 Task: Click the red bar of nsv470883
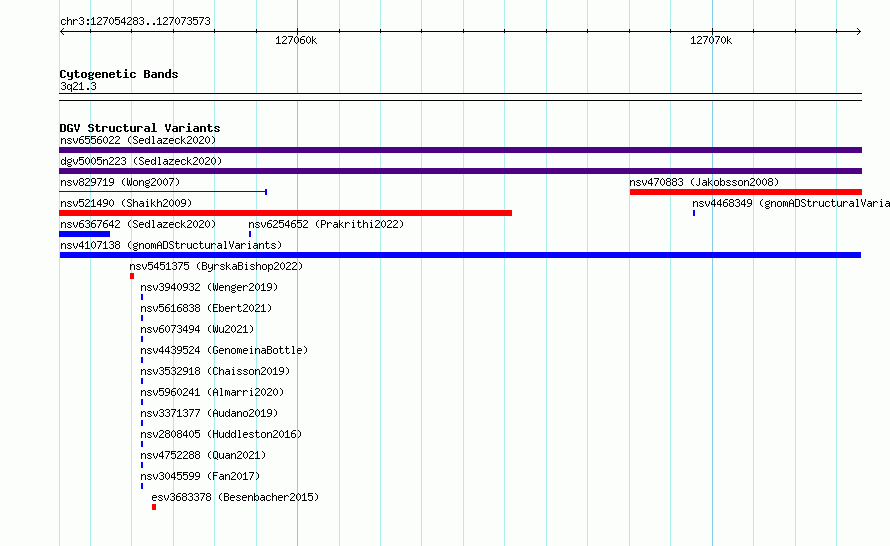coord(746,192)
